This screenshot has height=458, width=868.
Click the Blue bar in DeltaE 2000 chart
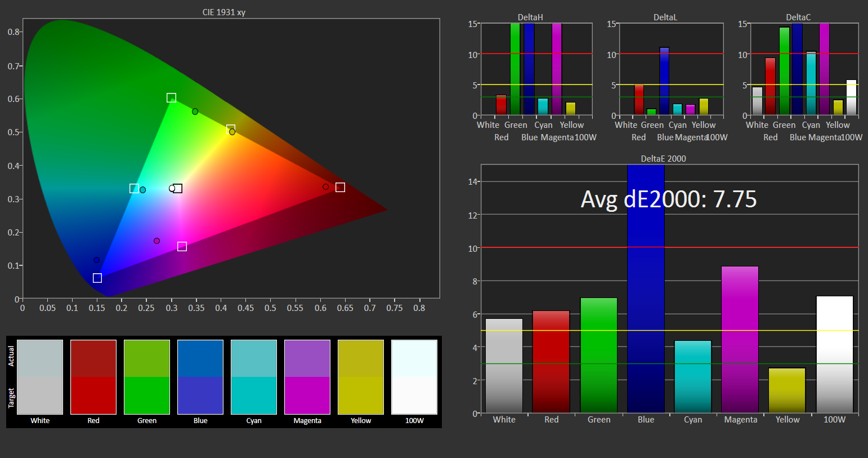[646, 289]
